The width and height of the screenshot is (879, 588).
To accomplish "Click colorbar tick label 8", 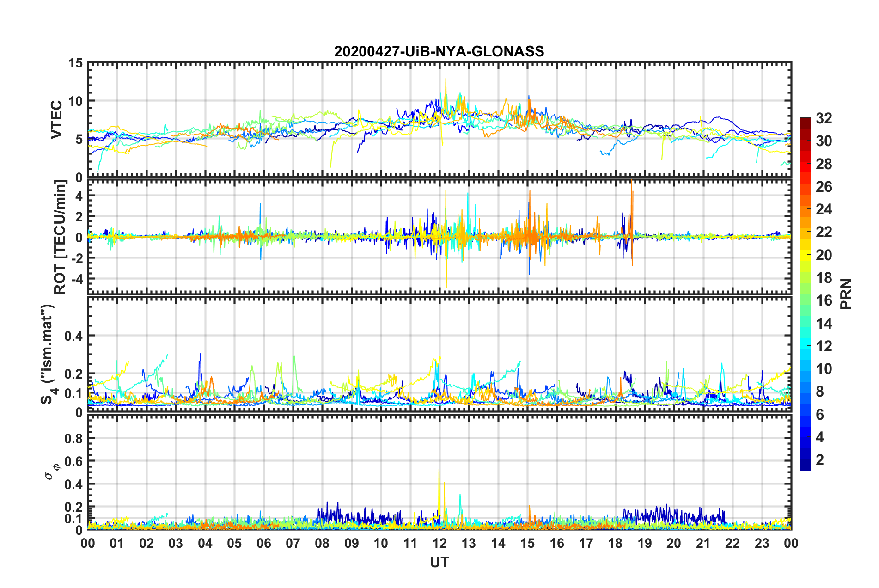I will point(820,392).
